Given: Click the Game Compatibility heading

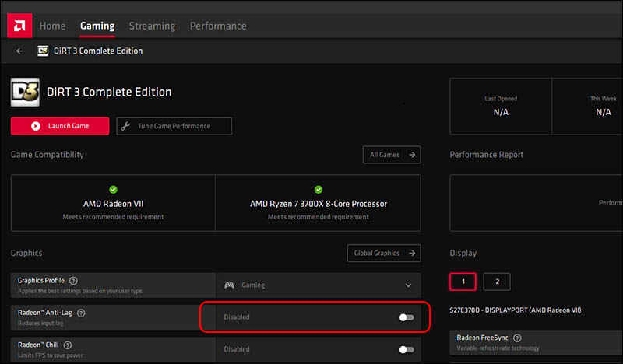Looking at the screenshot, I should click(48, 155).
